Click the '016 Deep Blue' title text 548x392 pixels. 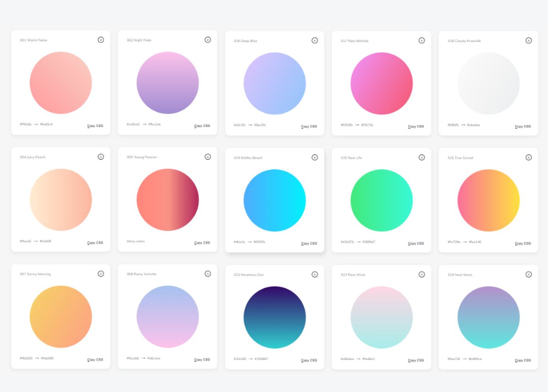click(245, 41)
